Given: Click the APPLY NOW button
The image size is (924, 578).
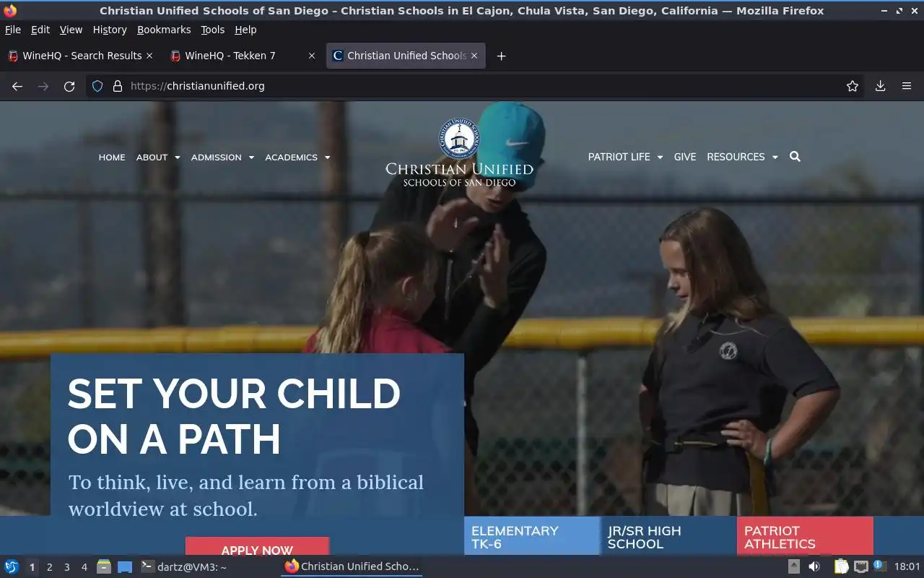Looking at the screenshot, I should 257,547.
